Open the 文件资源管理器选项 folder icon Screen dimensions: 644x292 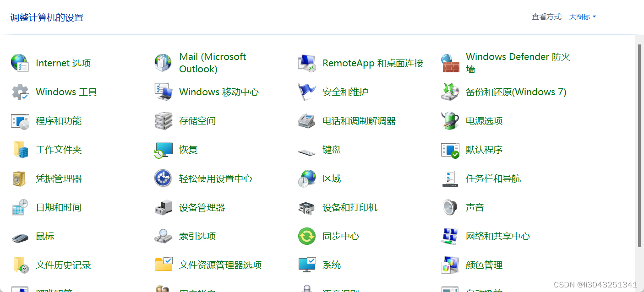163,265
